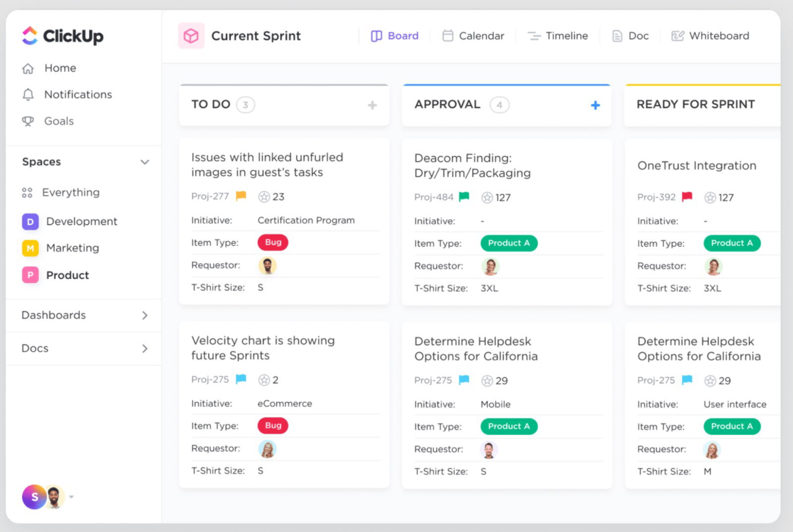Open the Marketing space label
This screenshot has height=532, width=793.
[x=72, y=248]
